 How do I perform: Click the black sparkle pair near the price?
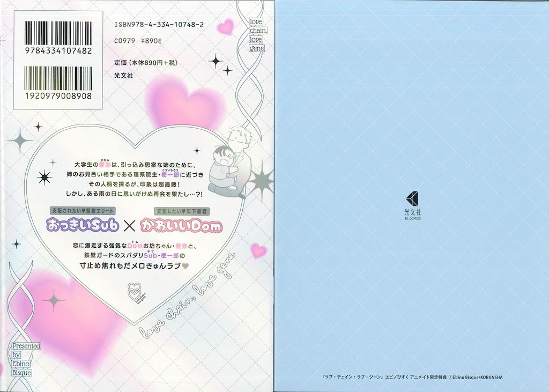tap(220, 64)
